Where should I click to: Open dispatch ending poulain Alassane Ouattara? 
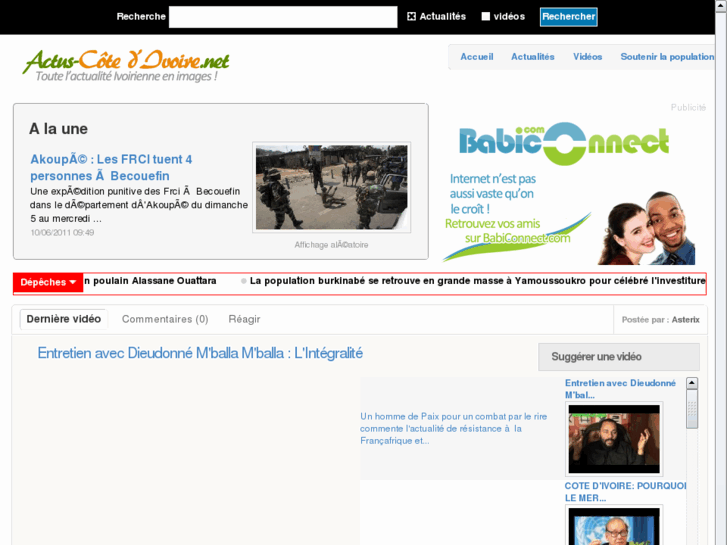point(150,281)
